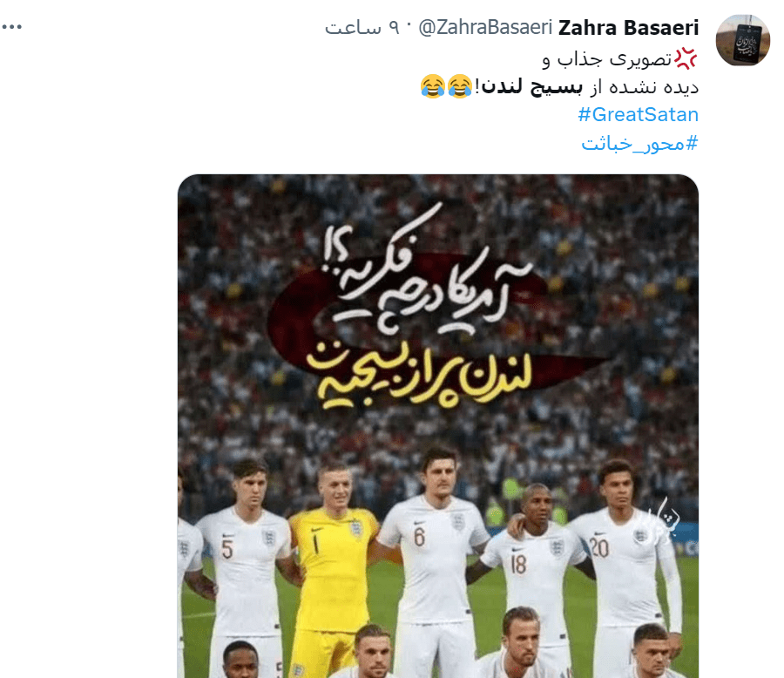The height and width of the screenshot is (678, 784).
Task: Open Zahra Basaeri's profile avatar
Action: (x=742, y=40)
